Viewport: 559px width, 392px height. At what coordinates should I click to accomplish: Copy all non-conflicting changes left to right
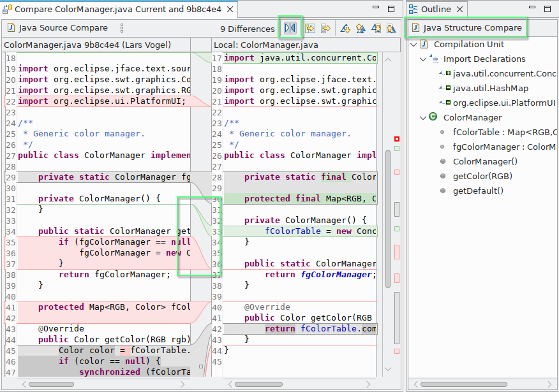(310, 28)
